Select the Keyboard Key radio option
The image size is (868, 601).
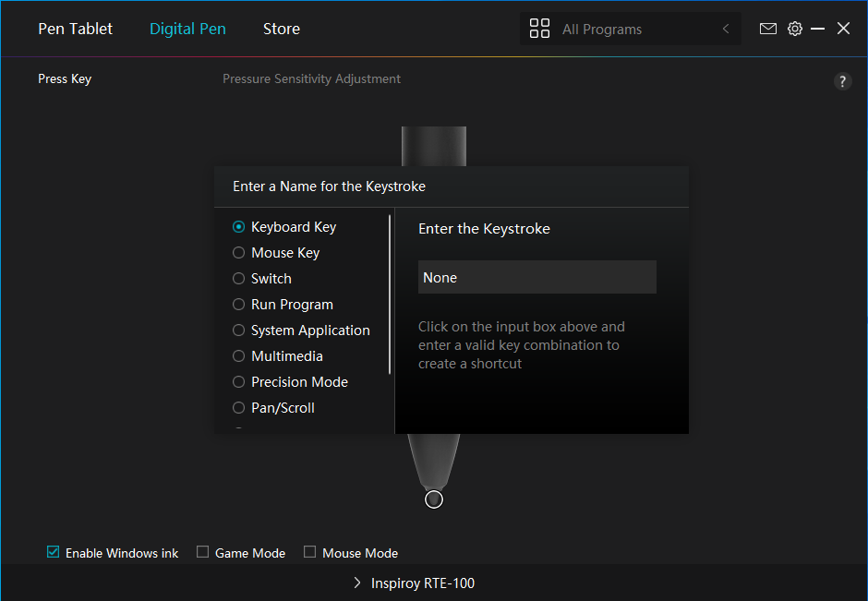tap(239, 227)
